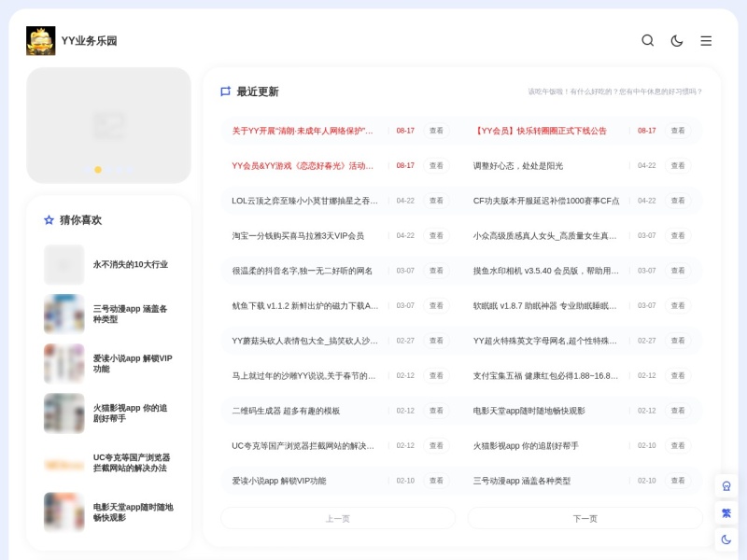Select the active yellow carousel dot
747x560 pixels.
[98, 170]
